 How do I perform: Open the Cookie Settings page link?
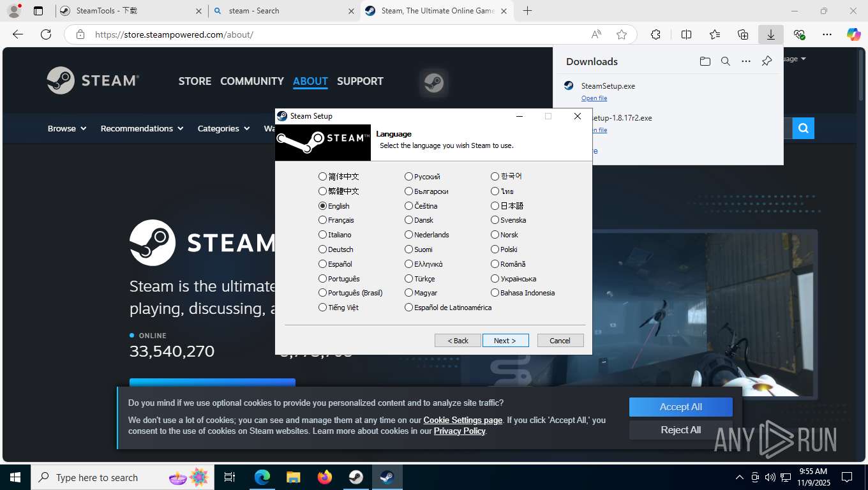463,420
